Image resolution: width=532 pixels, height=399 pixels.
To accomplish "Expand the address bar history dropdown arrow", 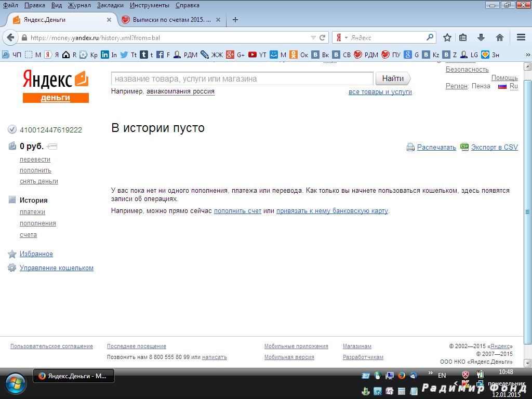I will (x=313, y=37).
